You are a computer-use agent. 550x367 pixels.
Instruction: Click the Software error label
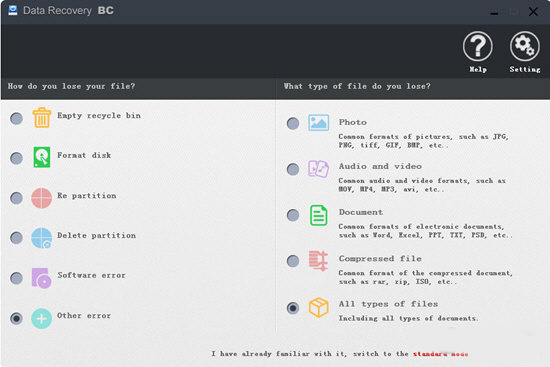click(91, 275)
